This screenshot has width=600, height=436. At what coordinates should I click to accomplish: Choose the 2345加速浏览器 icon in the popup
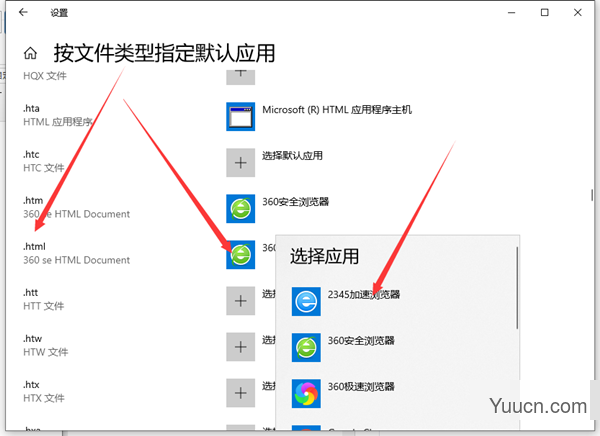coord(306,302)
